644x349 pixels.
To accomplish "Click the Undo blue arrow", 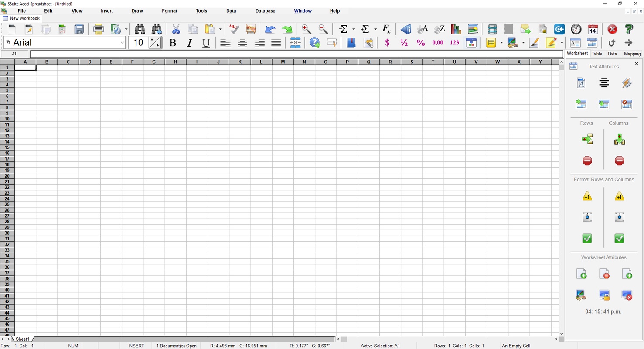I will [x=270, y=29].
